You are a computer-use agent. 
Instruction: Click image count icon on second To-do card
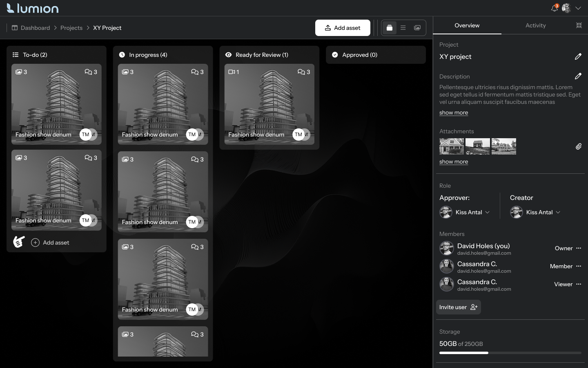pyautogui.click(x=19, y=158)
